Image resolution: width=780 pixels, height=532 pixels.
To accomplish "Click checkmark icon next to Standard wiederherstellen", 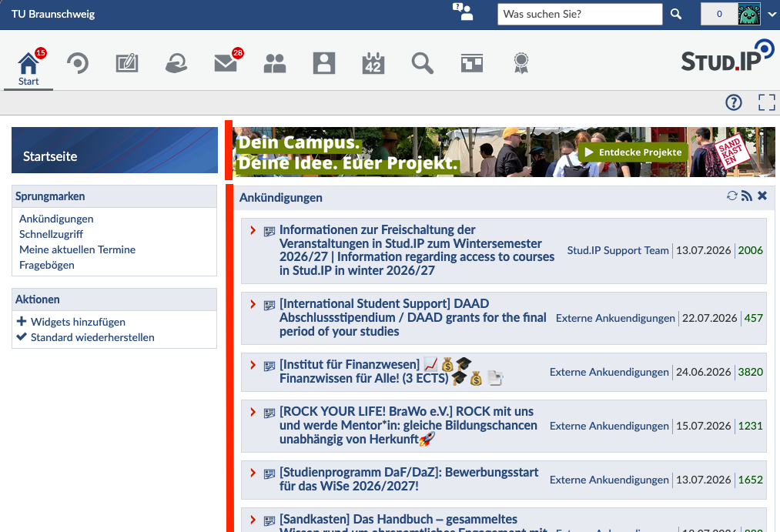I will click(22, 336).
